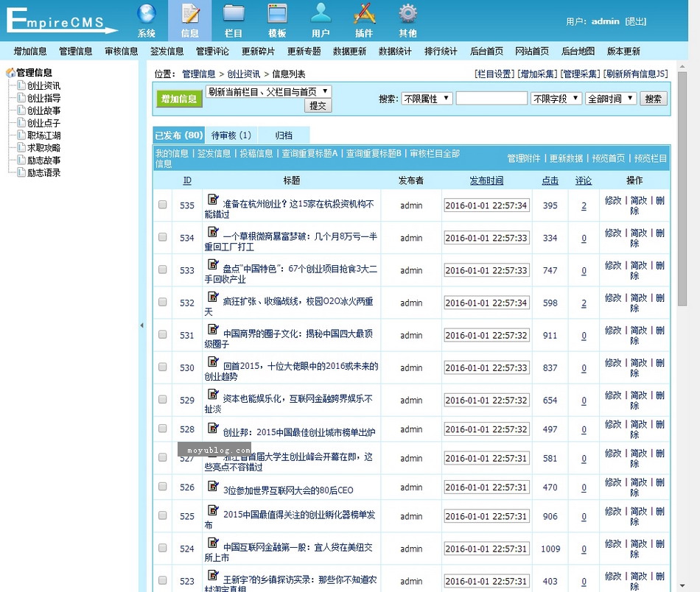Open the 审核信息 menu item
This screenshot has height=592, width=700.
pos(122,52)
